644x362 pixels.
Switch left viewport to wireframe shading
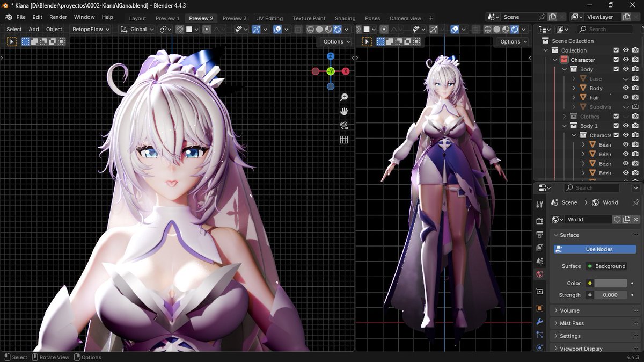[310, 30]
